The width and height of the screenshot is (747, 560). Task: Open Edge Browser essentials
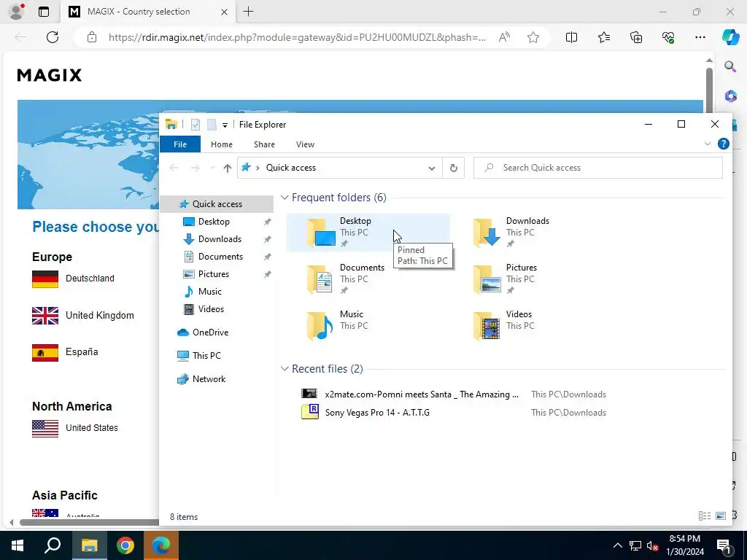[x=668, y=37]
